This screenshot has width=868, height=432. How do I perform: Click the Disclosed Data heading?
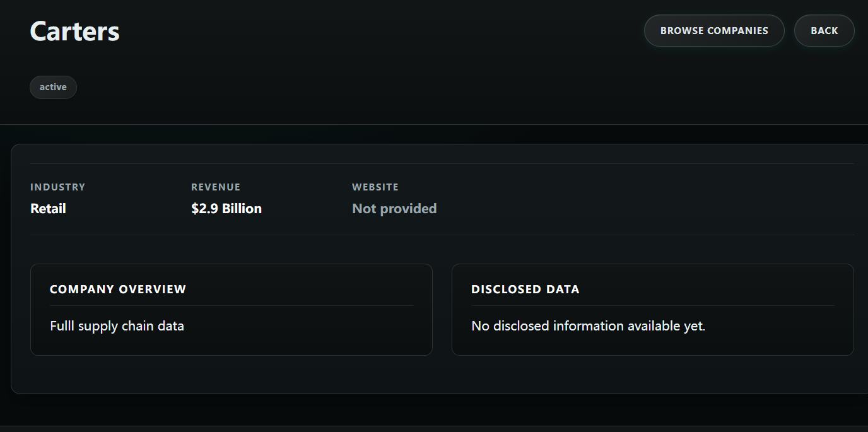point(525,289)
